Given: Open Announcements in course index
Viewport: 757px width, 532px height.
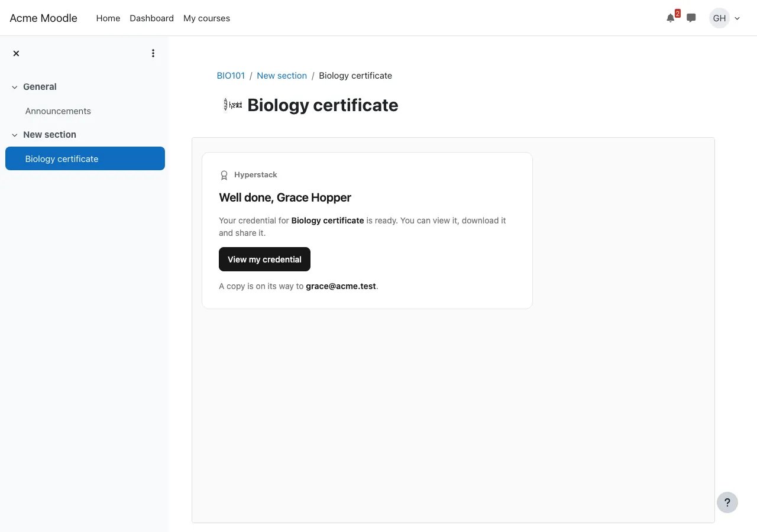Looking at the screenshot, I should [58, 111].
